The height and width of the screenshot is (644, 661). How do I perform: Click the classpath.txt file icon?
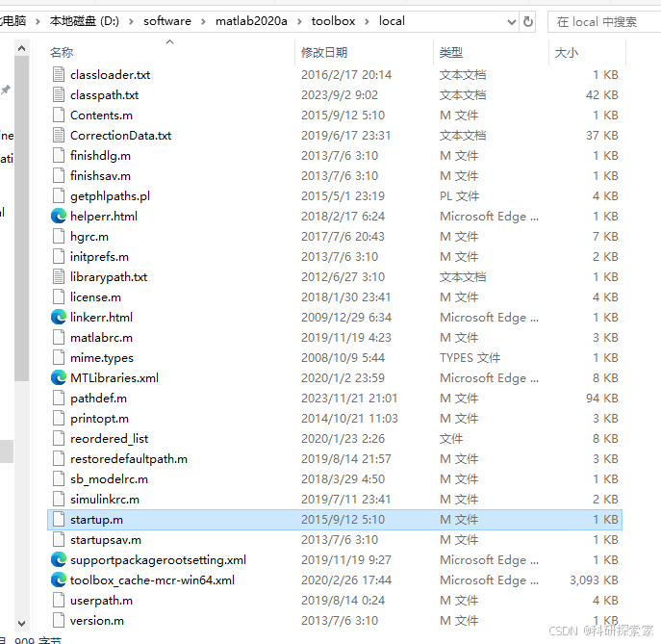coord(59,95)
